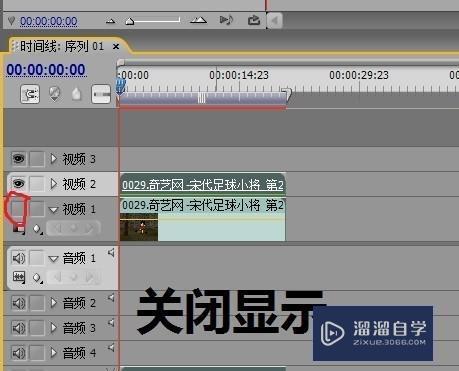Click the horizontal-bar button beside marker icons
The height and width of the screenshot is (371, 459).
[x=101, y=94]
